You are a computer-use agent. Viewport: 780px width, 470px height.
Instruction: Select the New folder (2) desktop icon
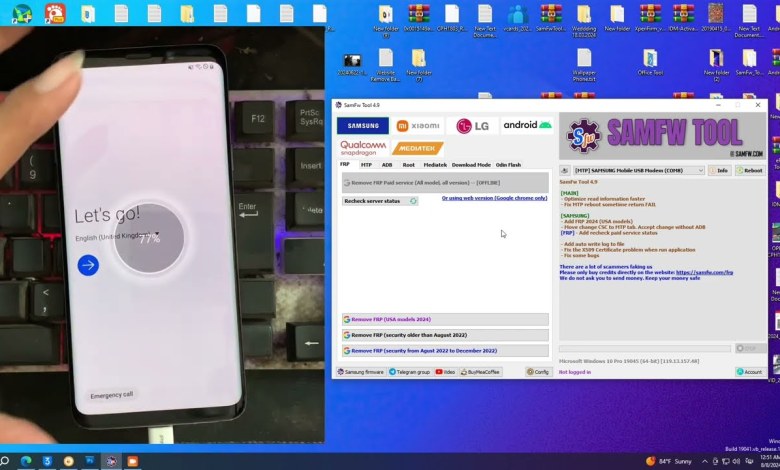pos(716,65)
